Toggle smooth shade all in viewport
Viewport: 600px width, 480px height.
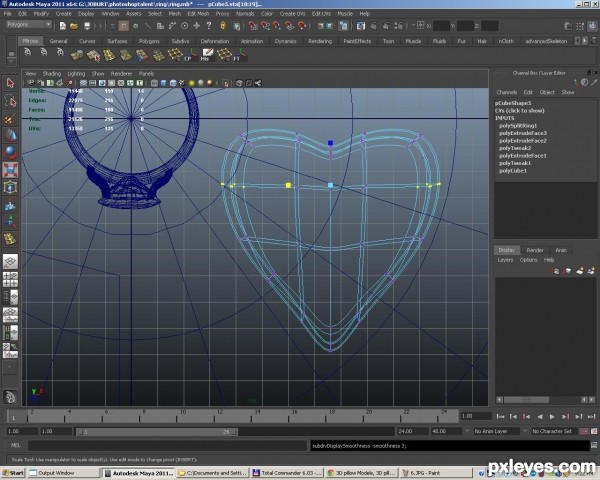click(164, 83)
